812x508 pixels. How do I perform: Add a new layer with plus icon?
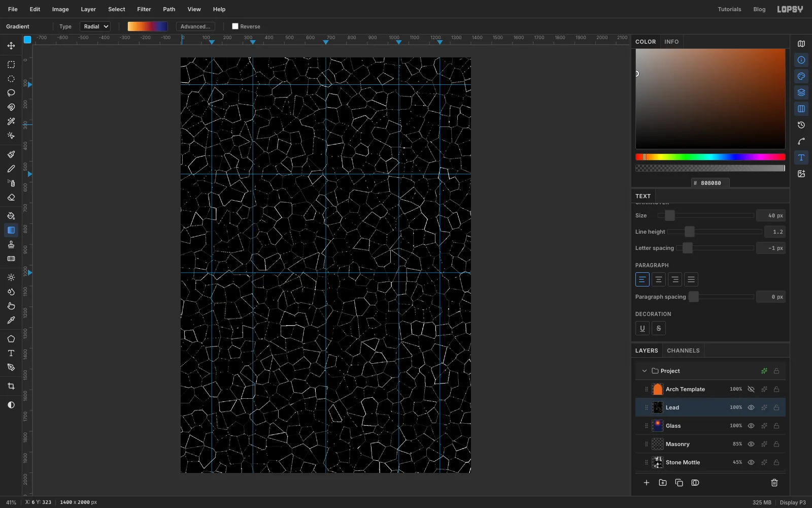tap(647, 483)
